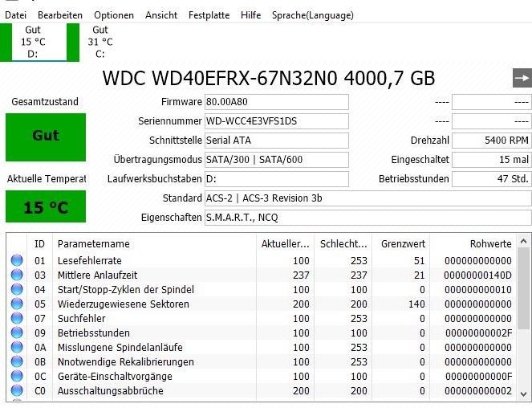Open the Ansicht menu

pos(161,15)
